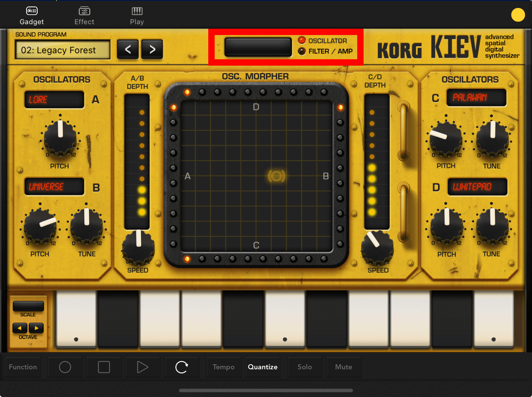
Task: Click the A/B DEPTH level meter
Action: [137, 162]
